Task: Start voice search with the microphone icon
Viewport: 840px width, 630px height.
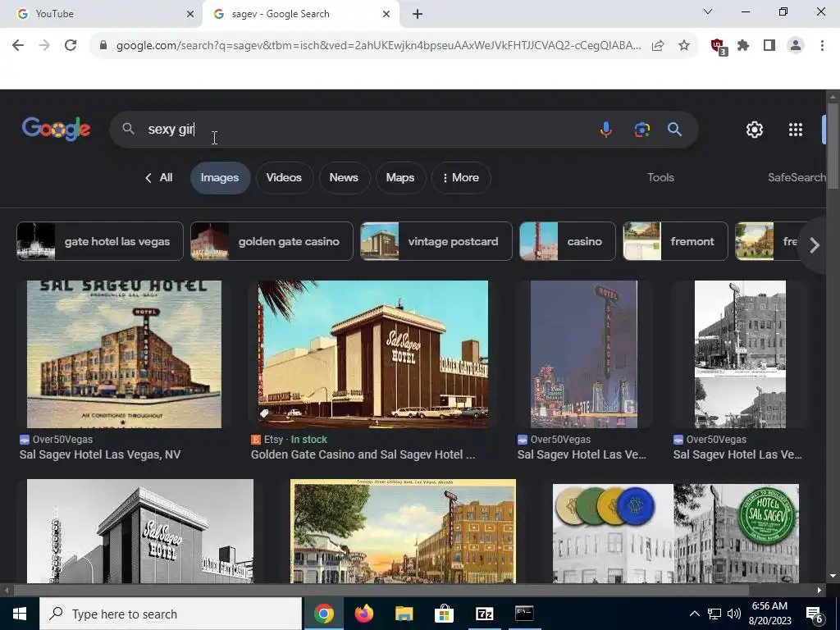Action: (x=606, y=130)
